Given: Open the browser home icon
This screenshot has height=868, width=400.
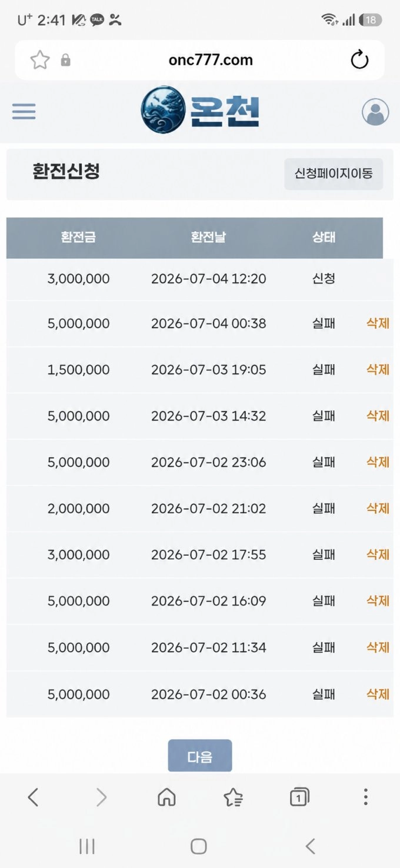Looking at the screenshot, I should pos(166,797).
